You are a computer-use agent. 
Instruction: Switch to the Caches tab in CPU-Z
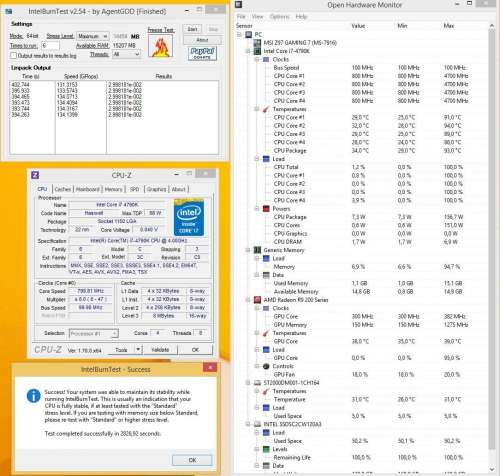pyautogui.click(x=63, y=189)
